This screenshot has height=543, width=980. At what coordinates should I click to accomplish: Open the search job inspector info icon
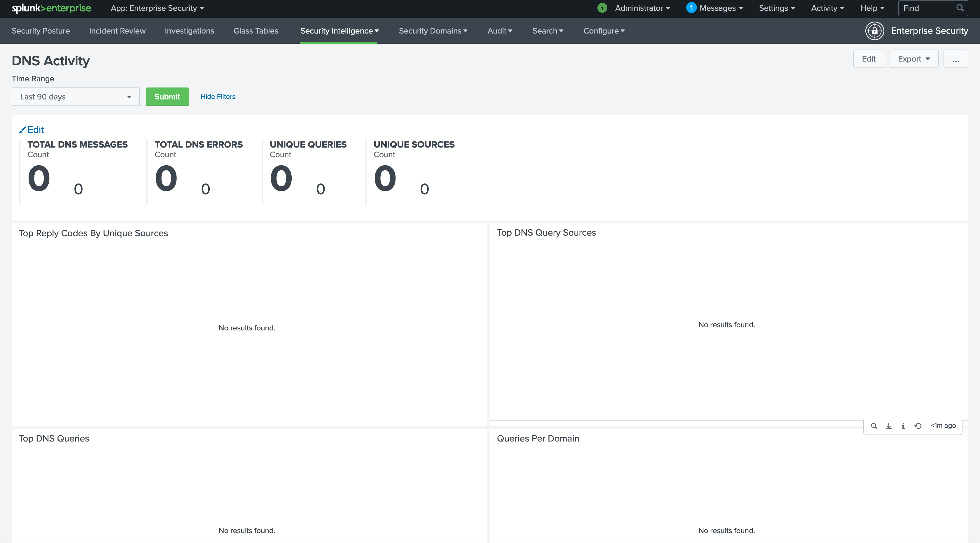[903, 426]
